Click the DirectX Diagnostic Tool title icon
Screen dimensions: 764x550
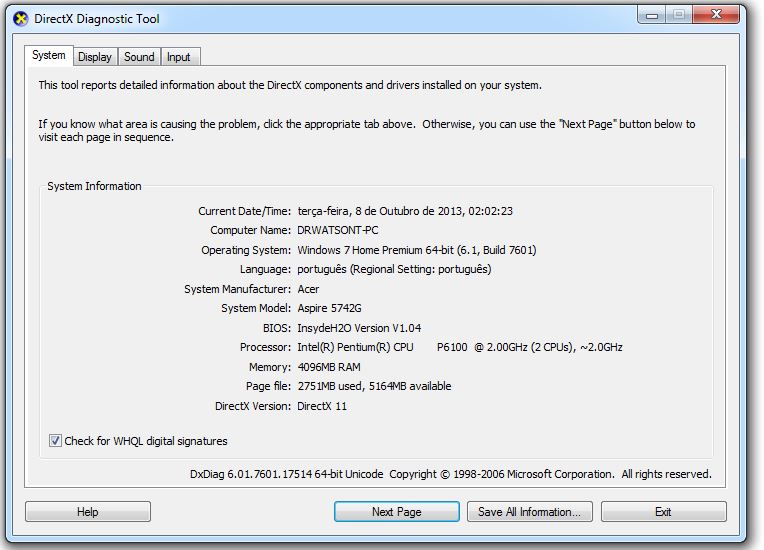pos(20,19)
